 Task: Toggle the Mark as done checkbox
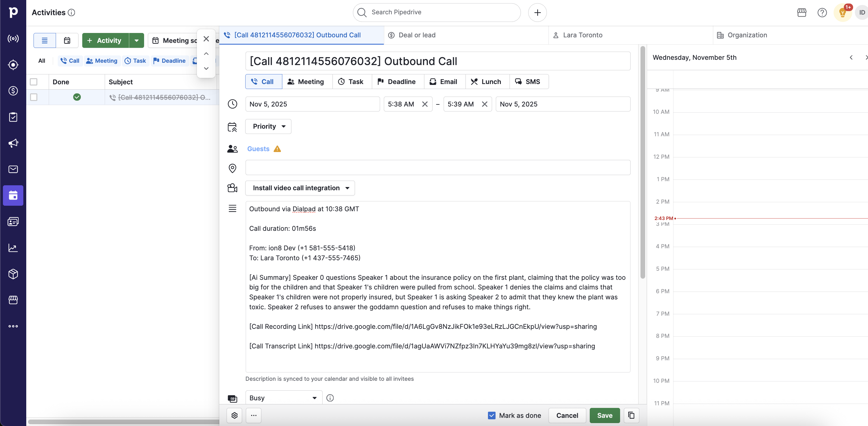point(491,415)
